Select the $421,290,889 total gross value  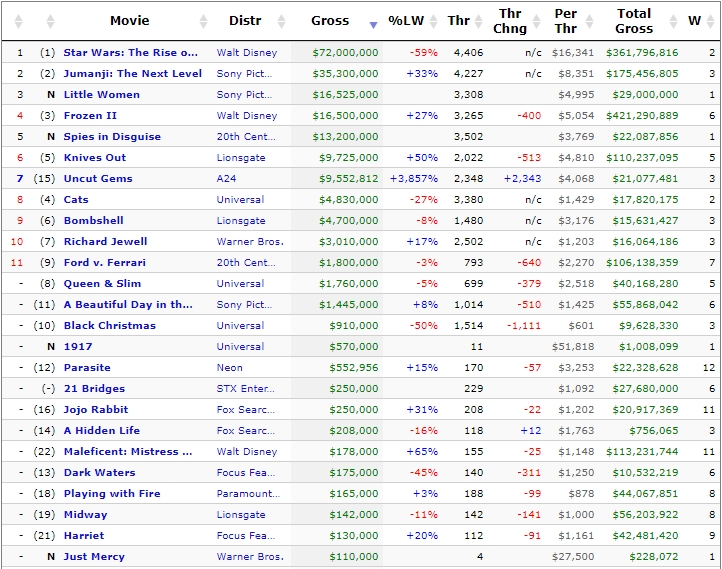(x=642, y=116)
